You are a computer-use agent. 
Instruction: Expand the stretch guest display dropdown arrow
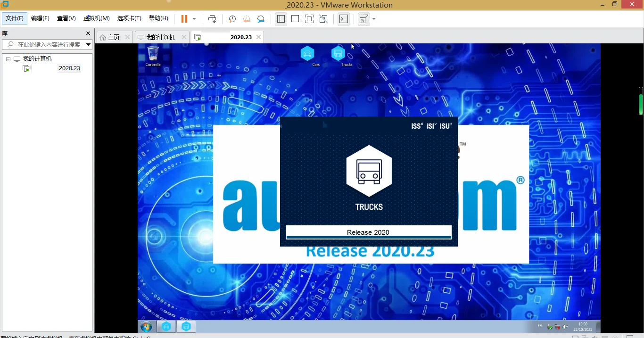pos(374,19)
